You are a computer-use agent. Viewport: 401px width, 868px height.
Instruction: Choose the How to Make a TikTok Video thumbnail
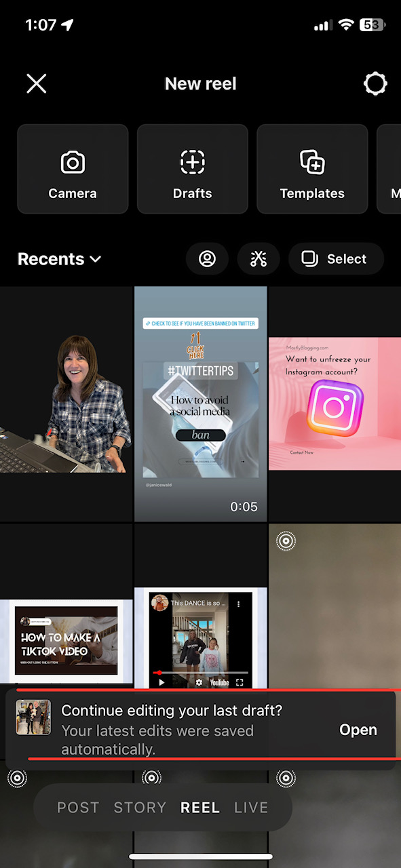[x=66, y=640]
